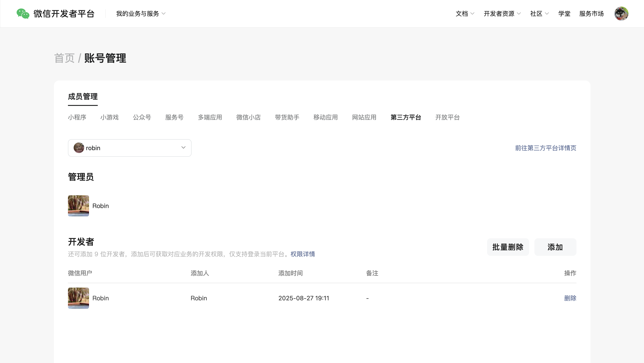The image size is (644, 363).
Task: Click robin's avatar in the account selector
Action: point(79,148)
